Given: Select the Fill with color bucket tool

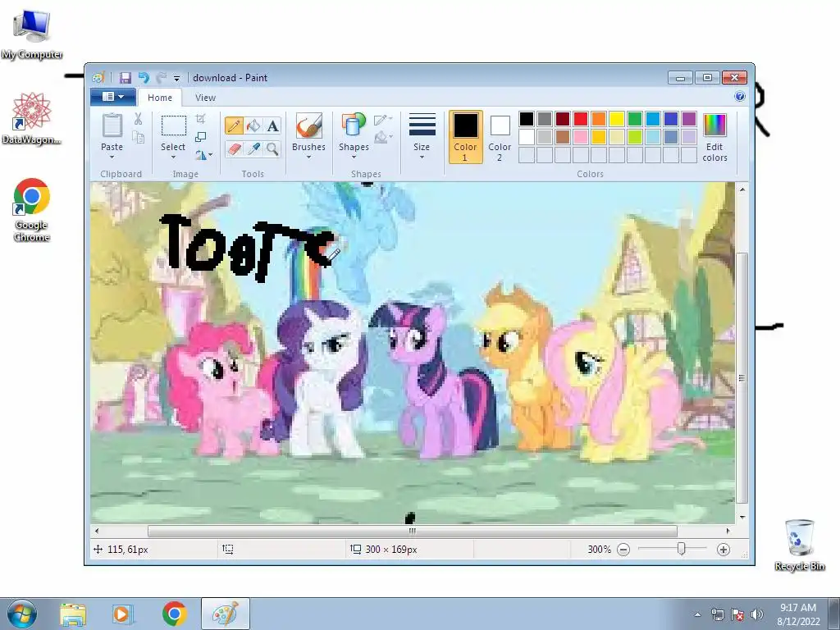Looking at the screenshot, I should point(253,126).
